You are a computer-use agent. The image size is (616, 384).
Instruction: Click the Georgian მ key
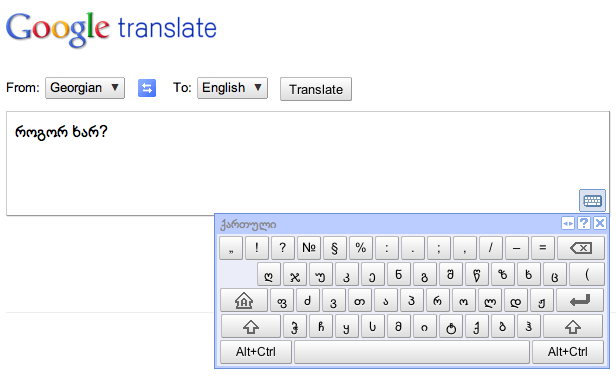point(398,327)
